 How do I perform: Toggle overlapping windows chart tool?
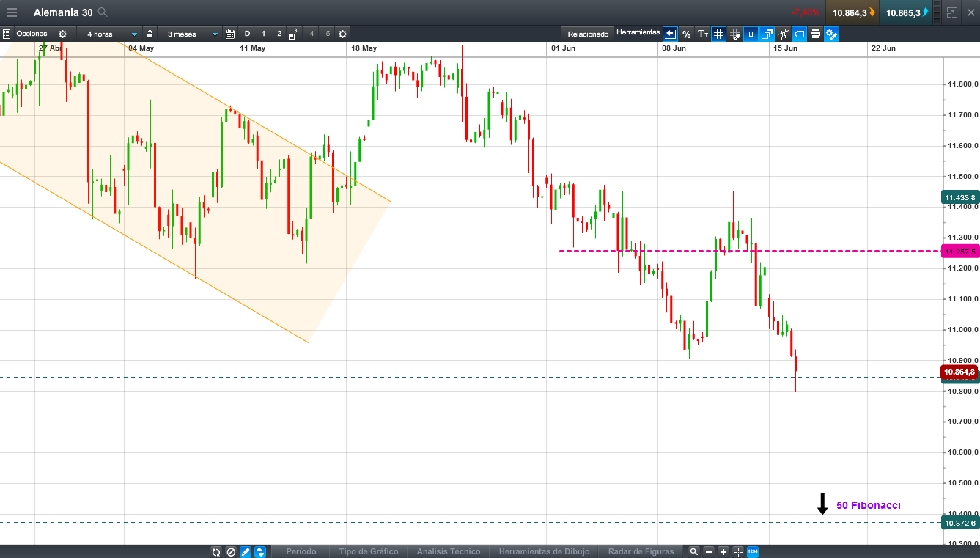click(767, 34)
